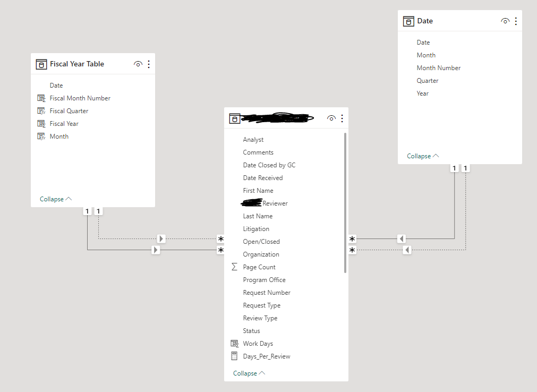Select the Analyst field
This screenshot has width=537, height=392.
coord(253,139)
